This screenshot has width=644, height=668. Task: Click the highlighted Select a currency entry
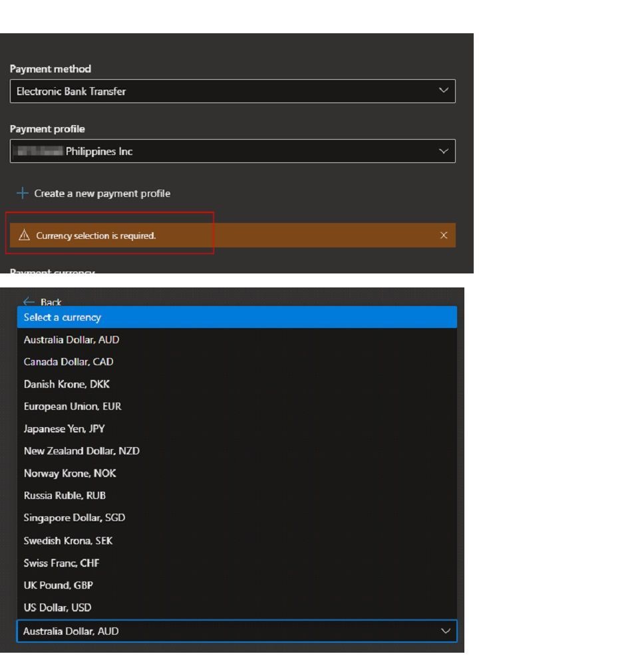pyautogui.click(x=237, y=317)
